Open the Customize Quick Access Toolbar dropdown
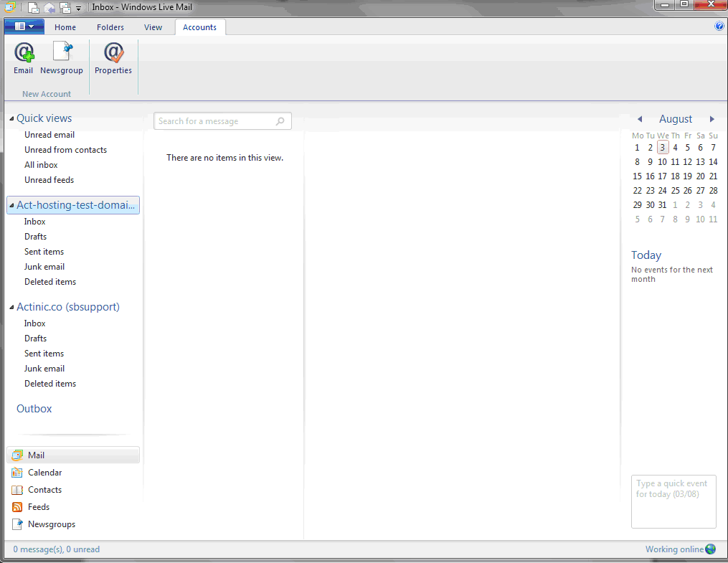The height and width of the screenshot is (563, 728). [x=78, y=9]
